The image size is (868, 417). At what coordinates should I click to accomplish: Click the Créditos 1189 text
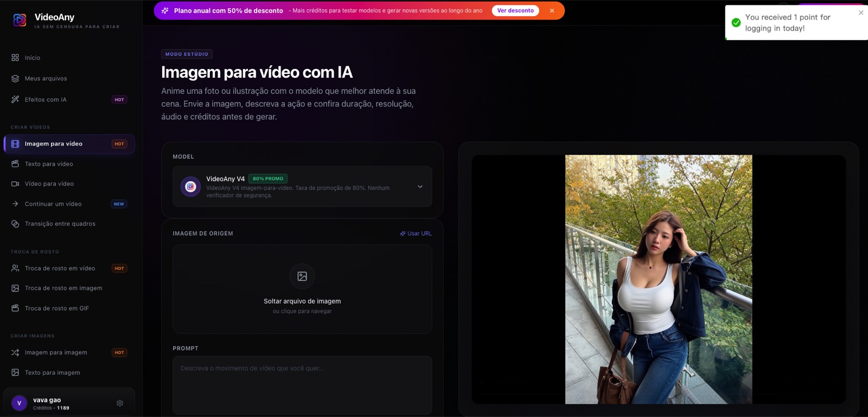[x=51, y=408]
